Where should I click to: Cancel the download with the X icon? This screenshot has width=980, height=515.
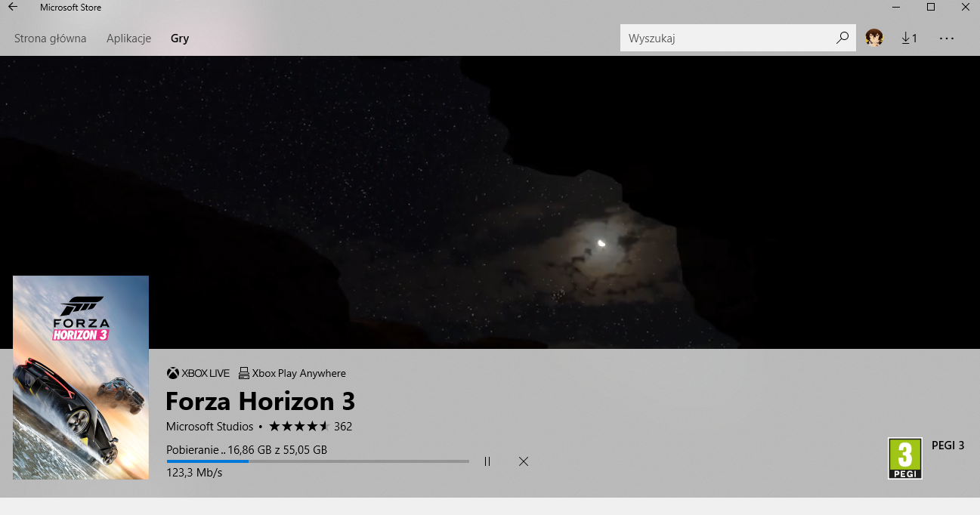[524, 461]
